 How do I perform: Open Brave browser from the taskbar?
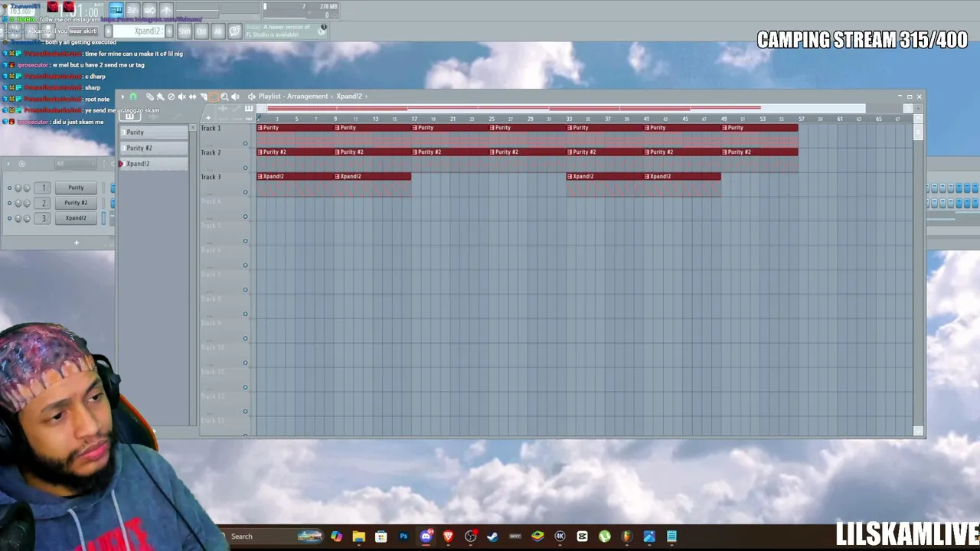(448, 536)
